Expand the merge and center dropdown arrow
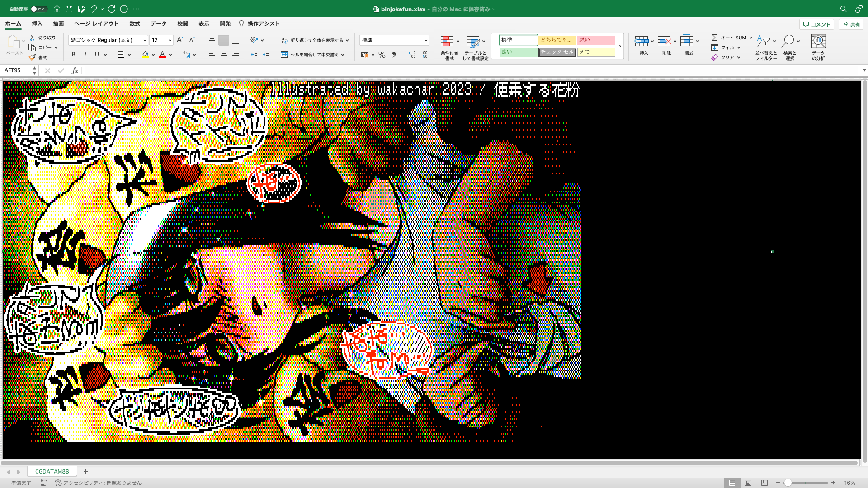 pyautogui.click(x=343, y=55)
